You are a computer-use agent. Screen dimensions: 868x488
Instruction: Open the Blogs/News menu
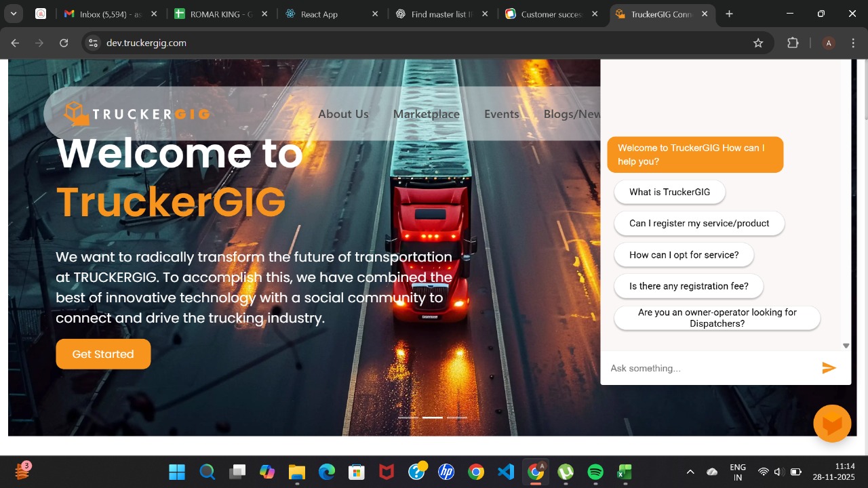pyautogui.click(x=572, y=114)
